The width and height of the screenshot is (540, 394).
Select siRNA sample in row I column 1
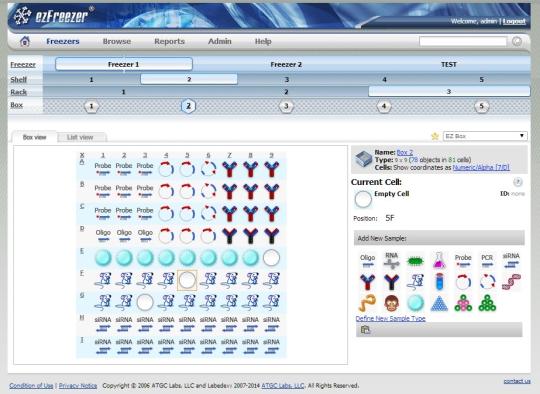103,346
